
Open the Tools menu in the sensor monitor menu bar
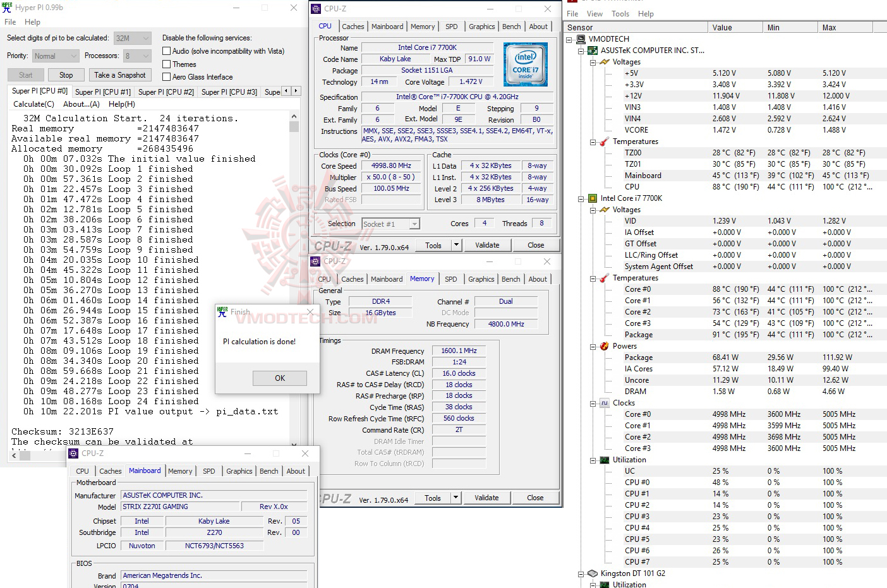tap(620, 14)
